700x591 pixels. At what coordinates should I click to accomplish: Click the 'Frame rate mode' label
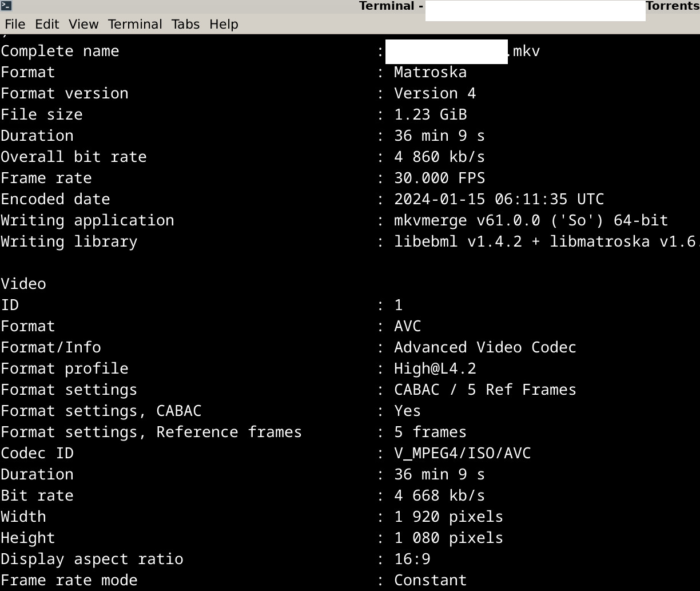coord(69,580)
